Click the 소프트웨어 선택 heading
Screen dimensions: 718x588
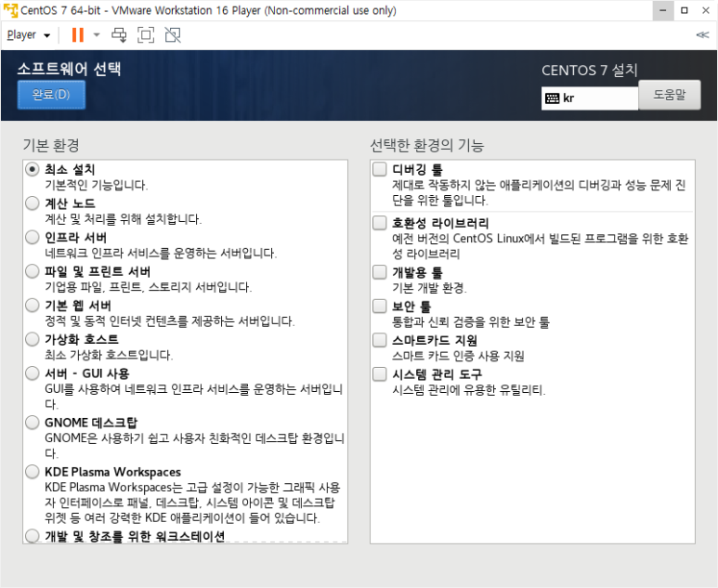[69, 69]
